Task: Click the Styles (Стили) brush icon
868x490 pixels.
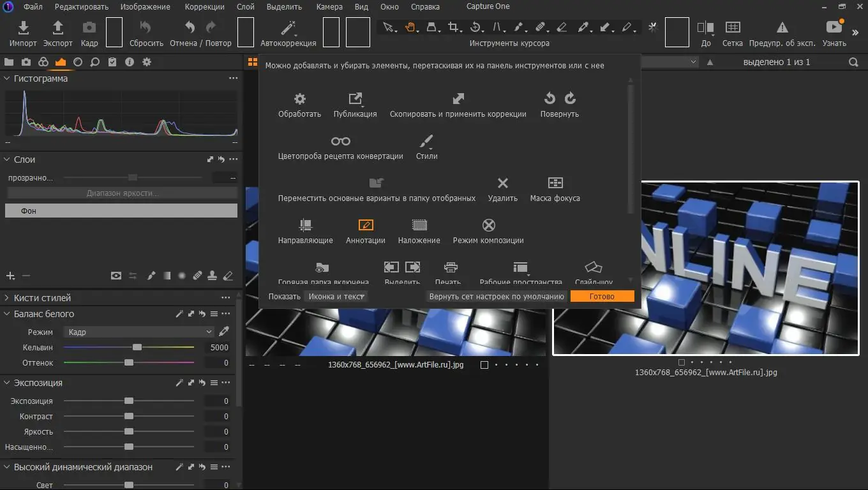Action: point(426,141)
